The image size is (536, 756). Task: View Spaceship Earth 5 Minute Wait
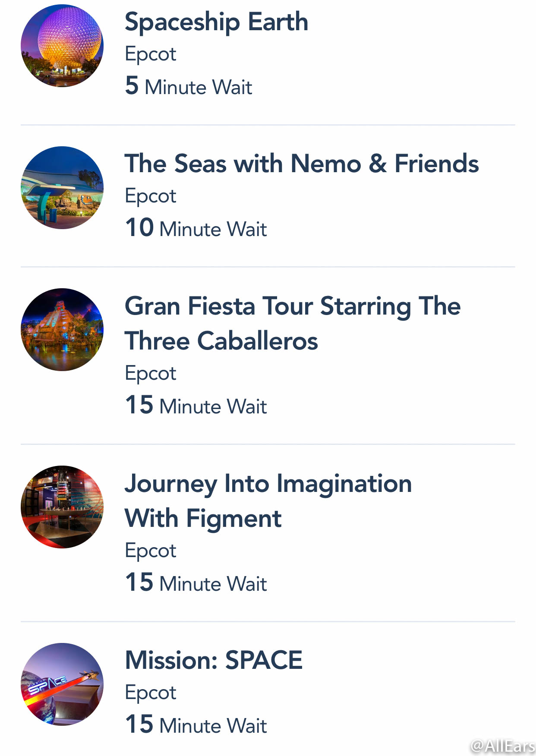(189, 86)
